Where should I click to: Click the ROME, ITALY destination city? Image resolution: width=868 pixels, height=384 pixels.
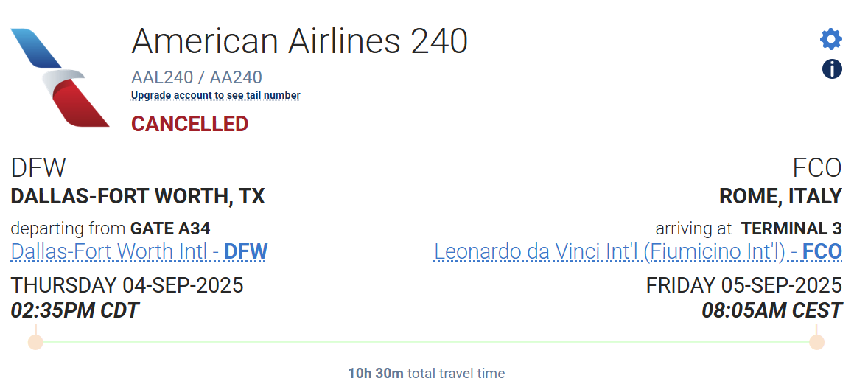coord(780,196)
